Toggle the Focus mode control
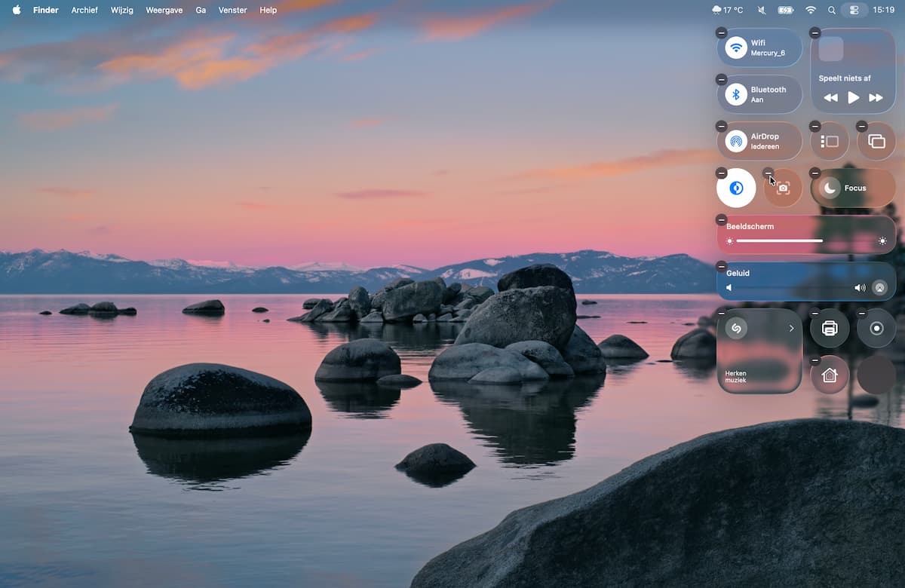This screenshot has height=588, width=905. [830, 188]
